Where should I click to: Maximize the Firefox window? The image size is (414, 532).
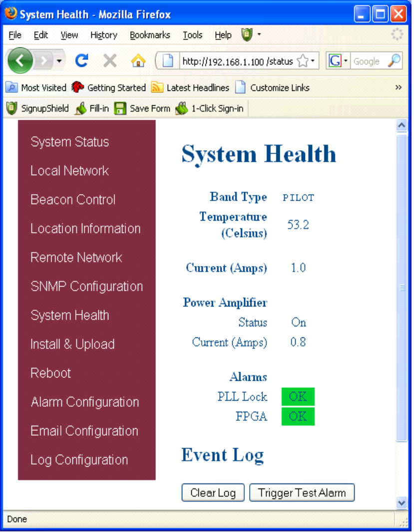pyautogui.click(x=380, y=14)
